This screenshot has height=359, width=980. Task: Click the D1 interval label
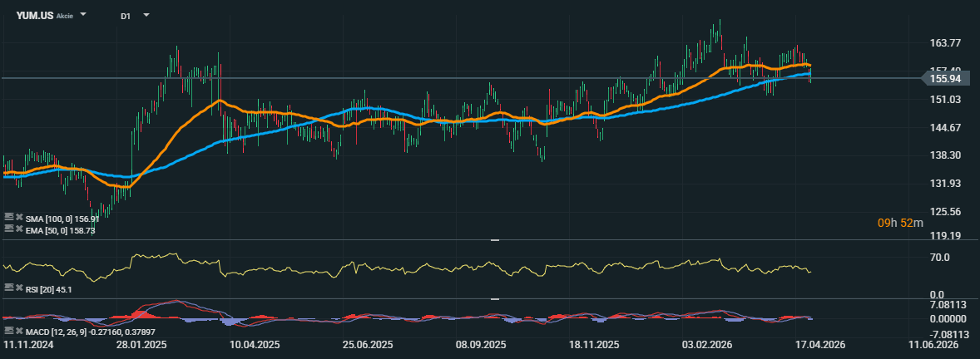pos(126,15)
